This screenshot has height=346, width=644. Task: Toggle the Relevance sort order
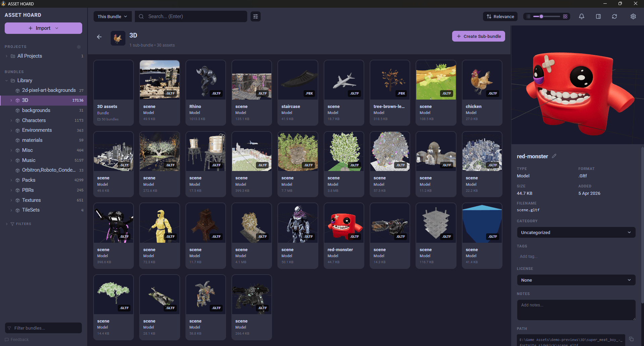click(500, 16)
